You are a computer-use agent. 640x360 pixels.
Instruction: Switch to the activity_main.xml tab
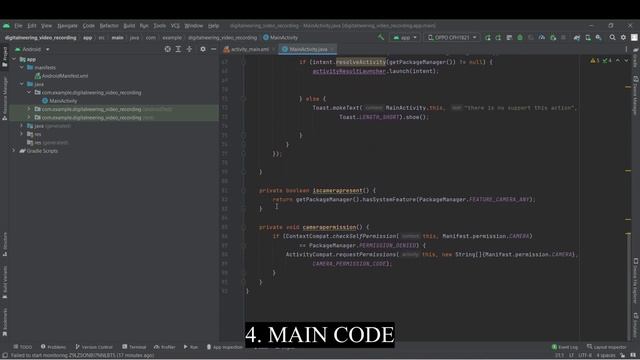point(247,49)
